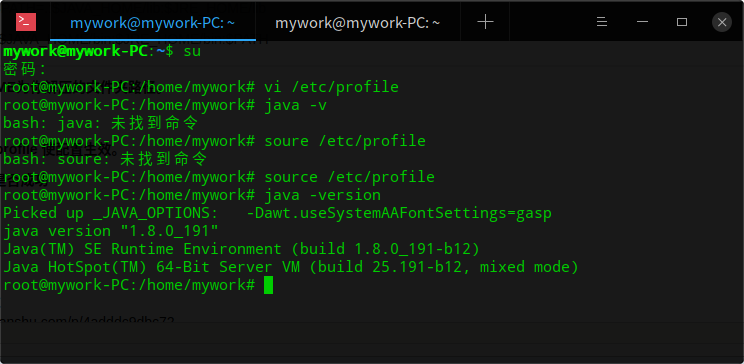
Task: Click the 'su' command text
Action: (x=192, y=51)
